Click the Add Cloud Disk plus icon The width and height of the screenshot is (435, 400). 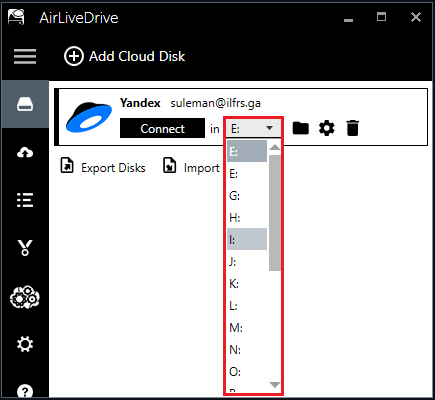pyautogui.click(x=74, y=56)
